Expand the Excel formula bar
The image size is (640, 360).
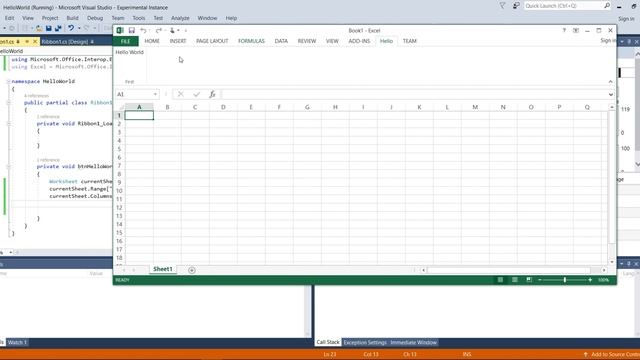[x=610, y=94]
